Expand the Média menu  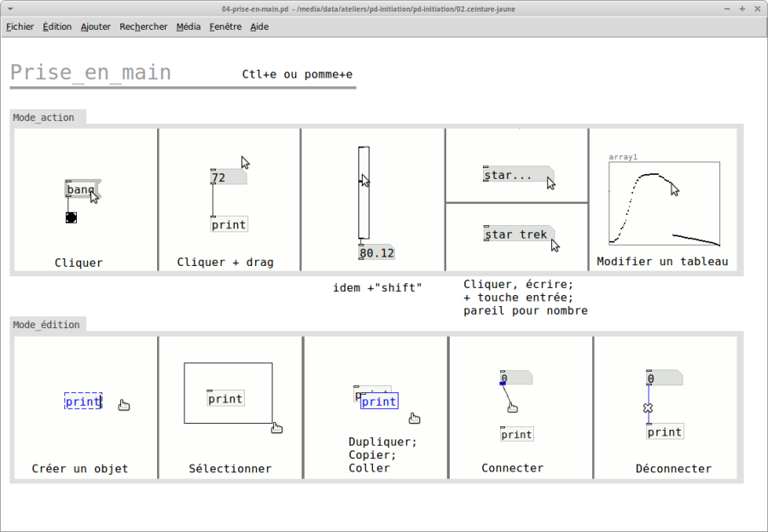point(189,26)
